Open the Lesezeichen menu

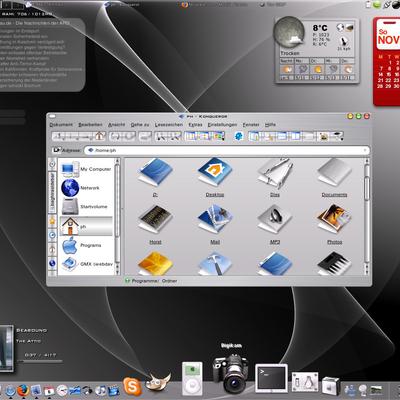pyautogui.click(x=169, y=125)
